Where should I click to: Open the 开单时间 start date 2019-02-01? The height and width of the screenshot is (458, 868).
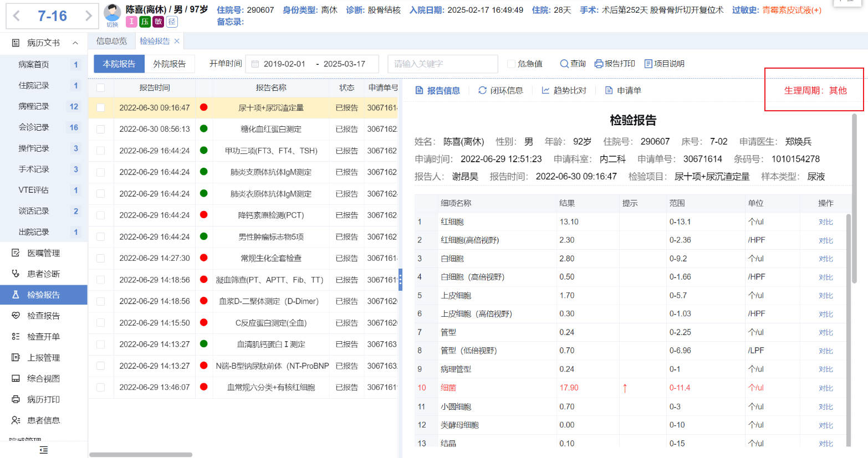284,64
